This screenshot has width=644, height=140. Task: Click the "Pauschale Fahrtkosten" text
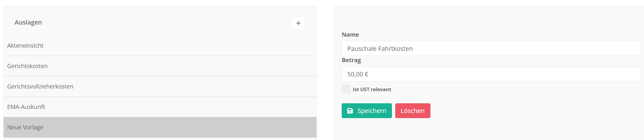tap(380, 49)
